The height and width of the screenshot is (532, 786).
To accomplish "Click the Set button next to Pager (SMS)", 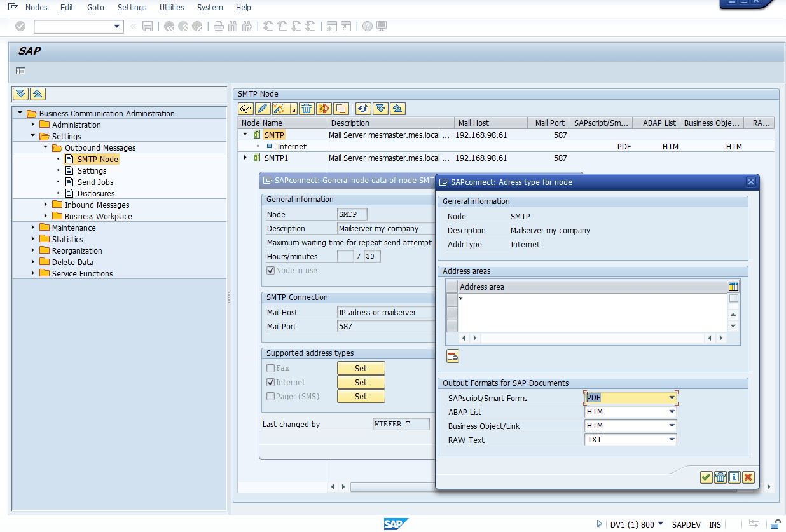I will coord(361,397).
